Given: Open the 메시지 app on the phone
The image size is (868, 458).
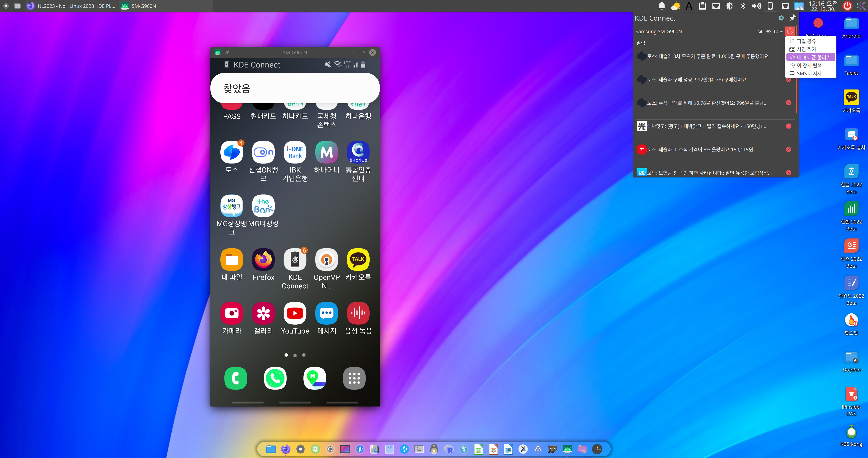Looking at the screenshot, I should (x=327, y=313).
